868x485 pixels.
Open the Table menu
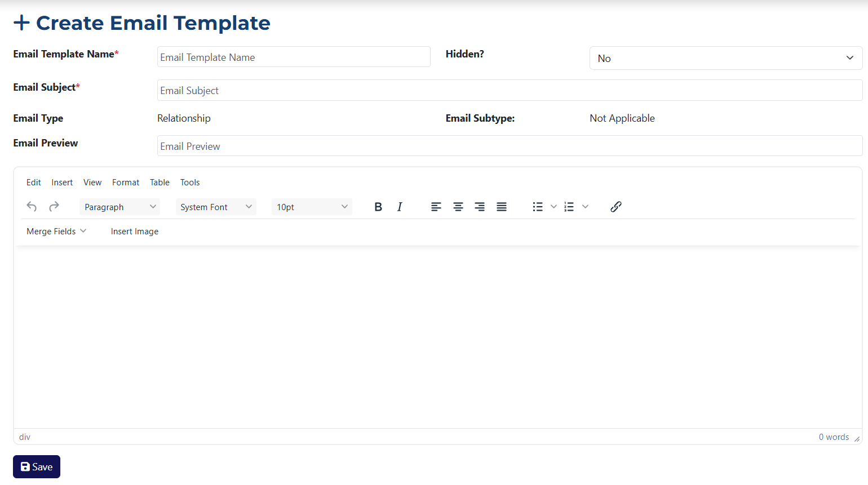click(160, 182)
